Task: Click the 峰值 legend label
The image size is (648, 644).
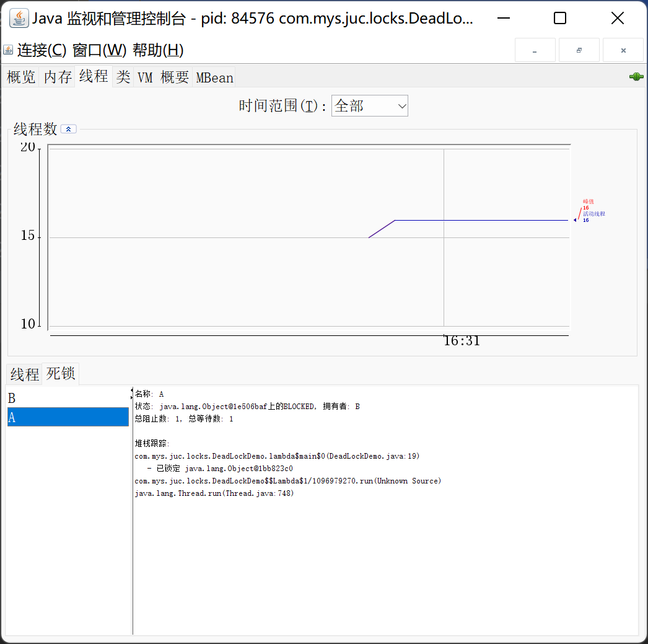Action: (x=588, y=201)
